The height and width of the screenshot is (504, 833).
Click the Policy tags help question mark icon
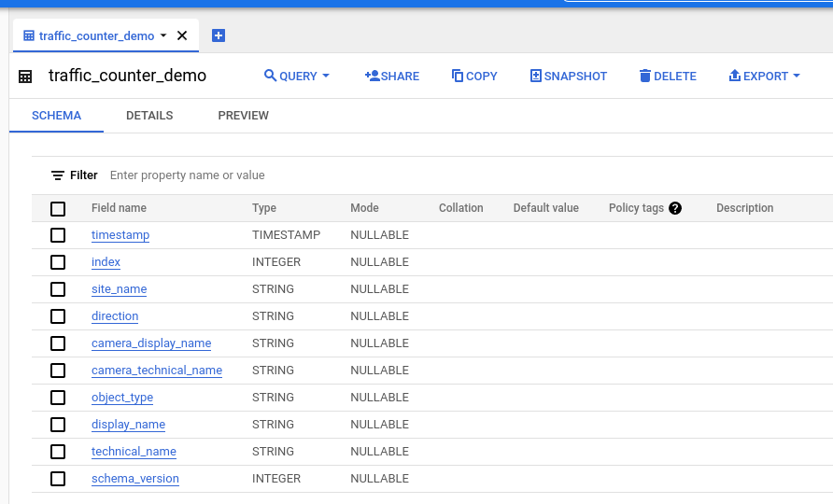click(x=675, y=208)
